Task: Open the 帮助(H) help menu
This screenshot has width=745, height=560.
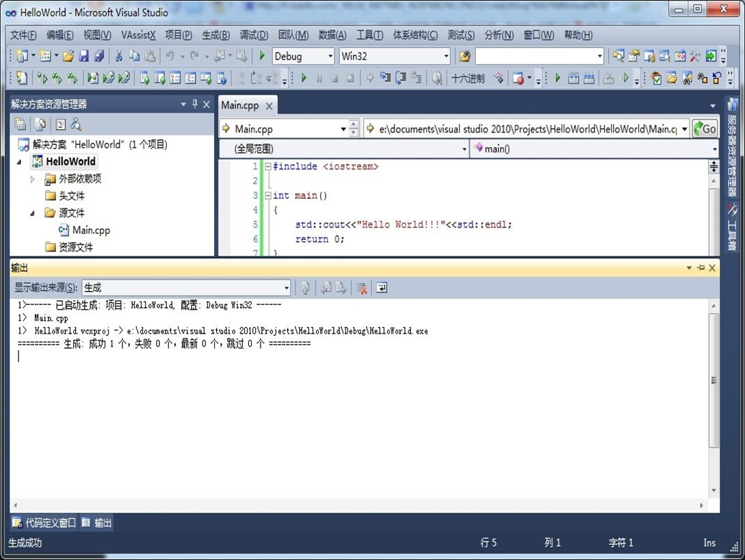Action: coord(578,35)
